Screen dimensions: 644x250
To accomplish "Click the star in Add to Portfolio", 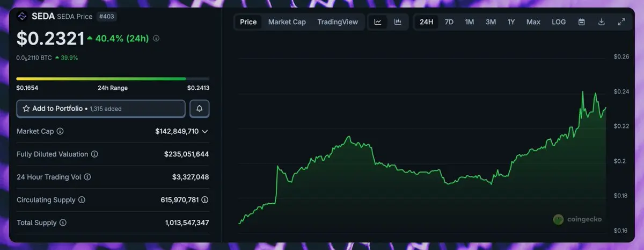I will tap(26, 109).
